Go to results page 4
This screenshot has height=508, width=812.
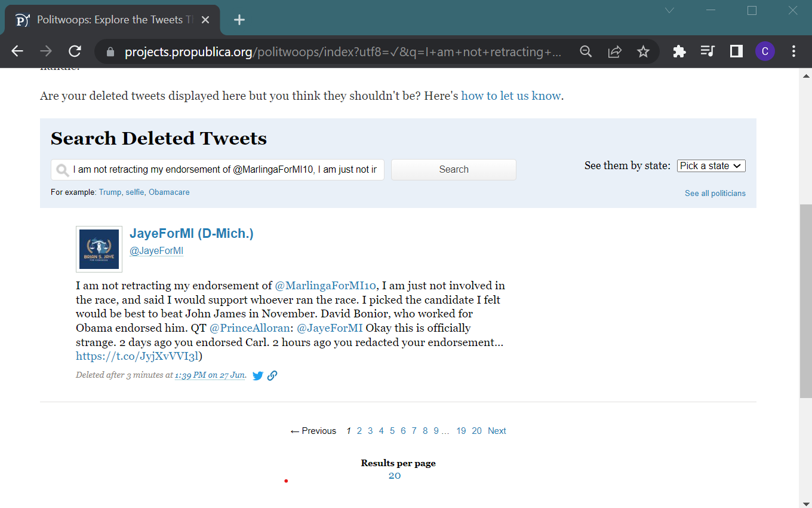[x=382, y=431]
